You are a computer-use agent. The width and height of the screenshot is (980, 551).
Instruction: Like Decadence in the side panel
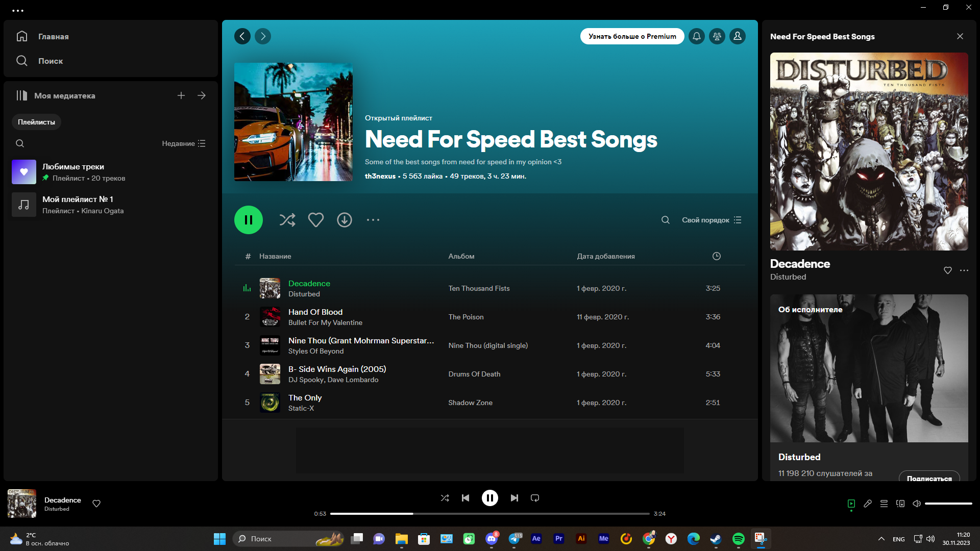point(948,270)
